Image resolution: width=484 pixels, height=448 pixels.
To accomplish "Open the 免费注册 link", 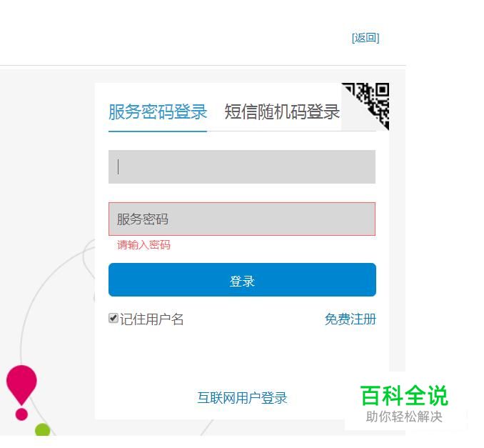I will (x=351, y=319).
